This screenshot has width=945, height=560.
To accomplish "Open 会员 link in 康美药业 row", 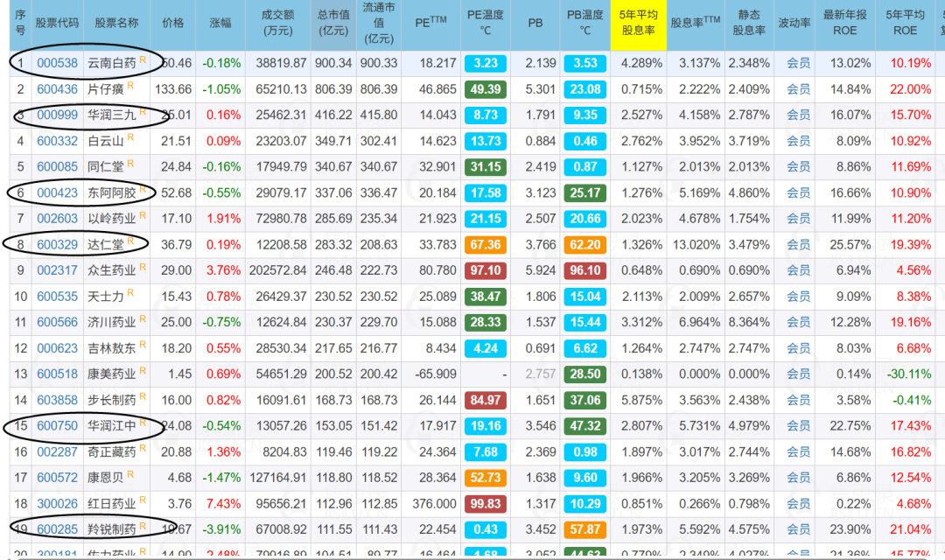I will click(x=799, y=374).
